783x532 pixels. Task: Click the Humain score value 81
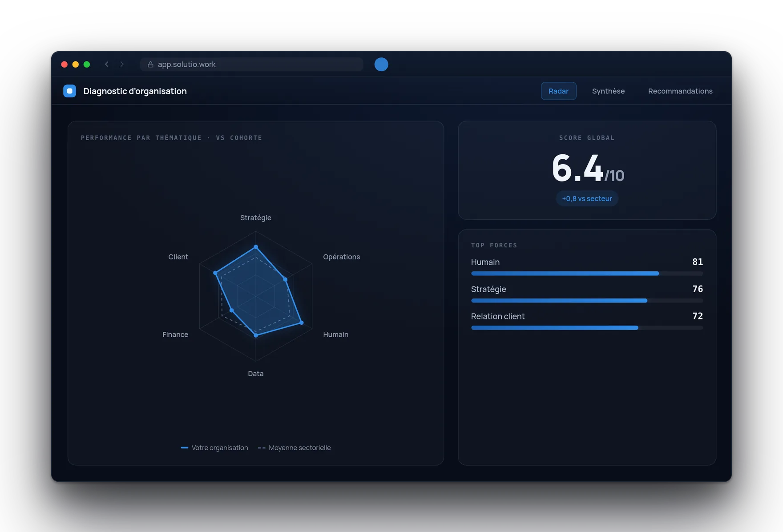(x=698, y=262)
